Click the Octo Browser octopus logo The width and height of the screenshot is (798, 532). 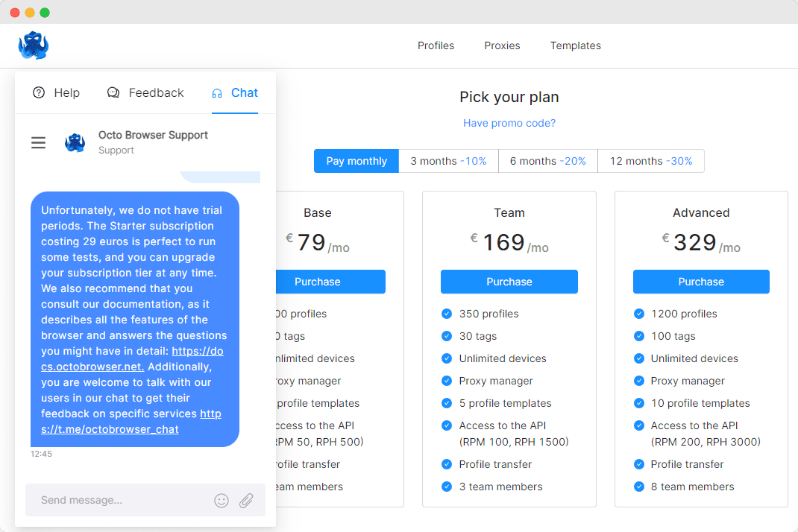(x=34, y=45)
